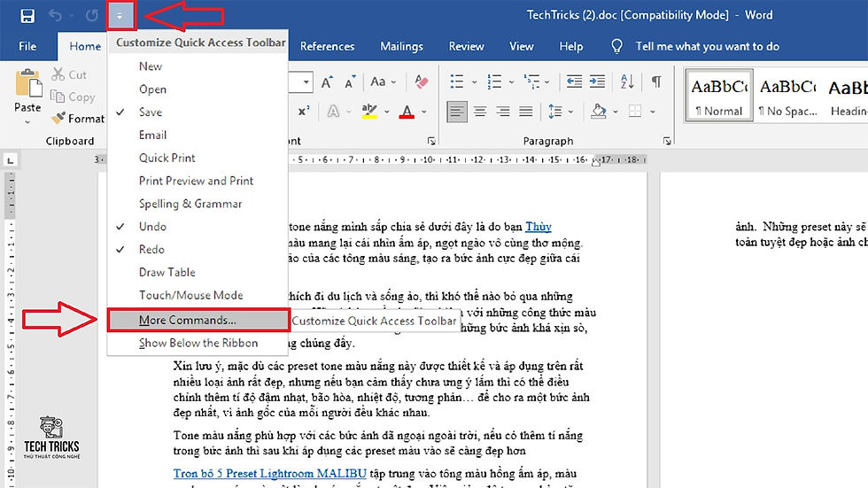
Task: Click the Save icon in the title bar
Action: (x=27, y=15)
